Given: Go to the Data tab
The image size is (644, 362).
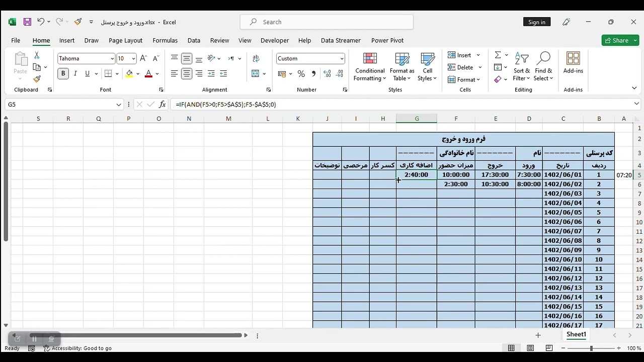Looking at the screenshot, I should click(x=194, y=41).
